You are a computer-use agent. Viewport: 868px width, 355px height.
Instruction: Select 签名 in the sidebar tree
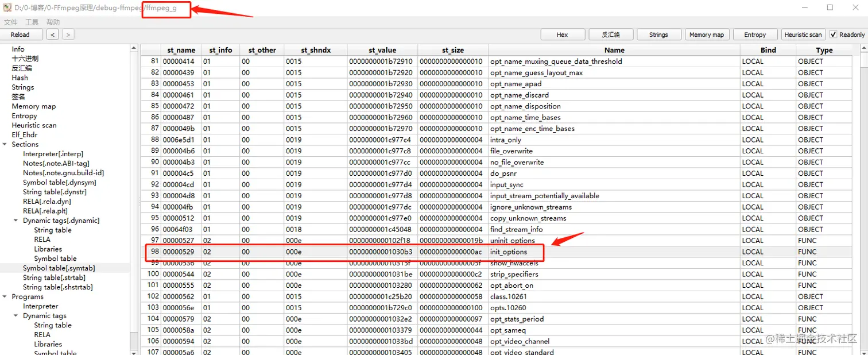18,97
